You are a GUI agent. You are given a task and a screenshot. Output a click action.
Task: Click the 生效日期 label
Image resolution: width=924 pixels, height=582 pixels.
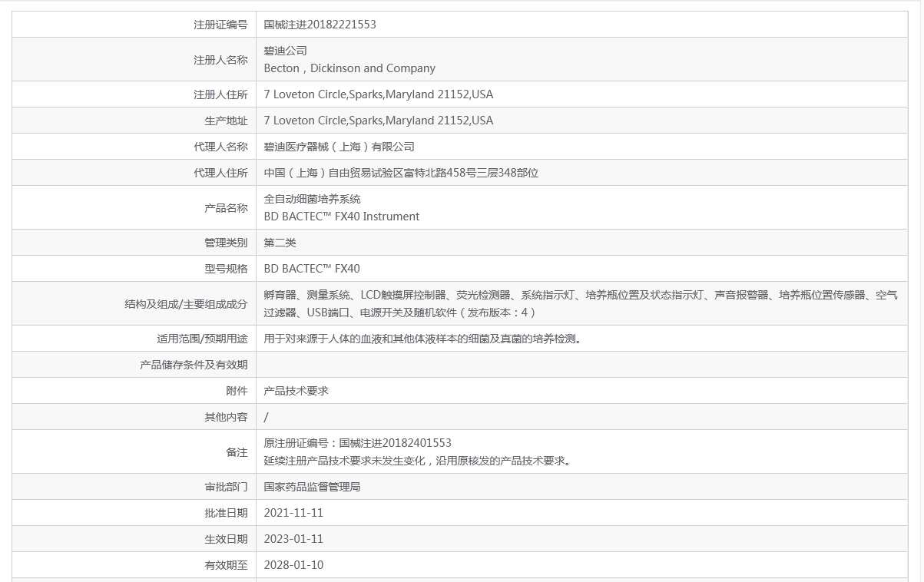click(226, 539)
